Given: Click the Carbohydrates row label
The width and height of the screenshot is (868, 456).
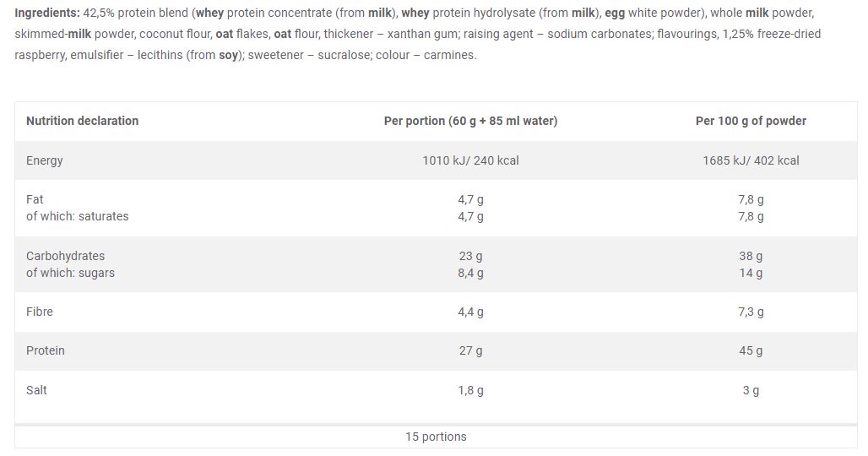Looking at the screenshot, I should pyautogui.click(x=65, y=256).
